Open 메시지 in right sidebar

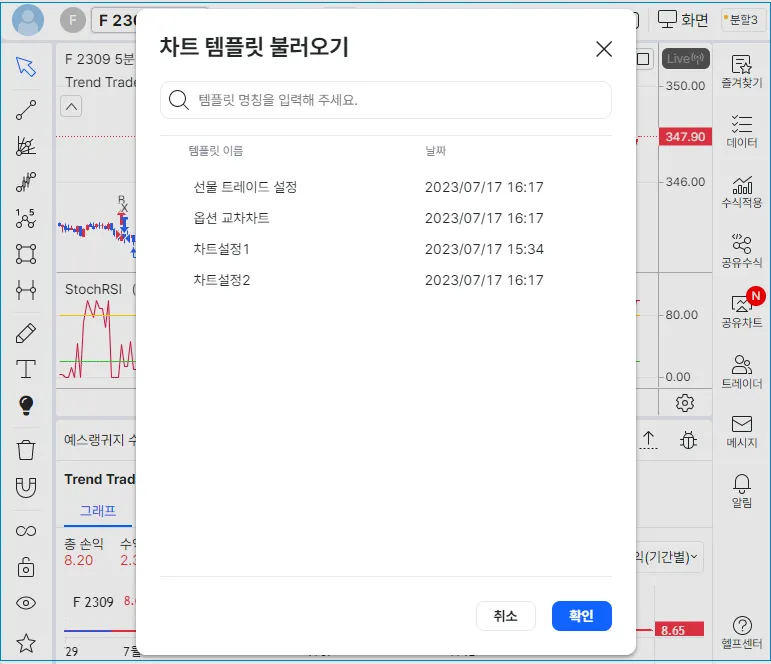[741, 432]
